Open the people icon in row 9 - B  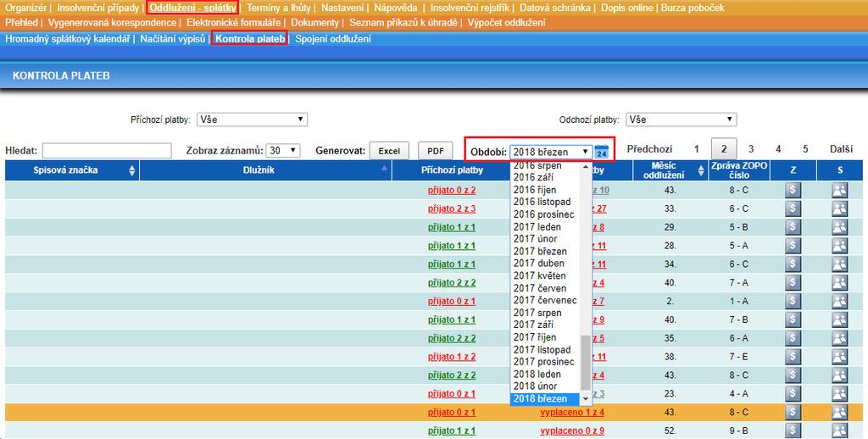click(x=840, y=431)
